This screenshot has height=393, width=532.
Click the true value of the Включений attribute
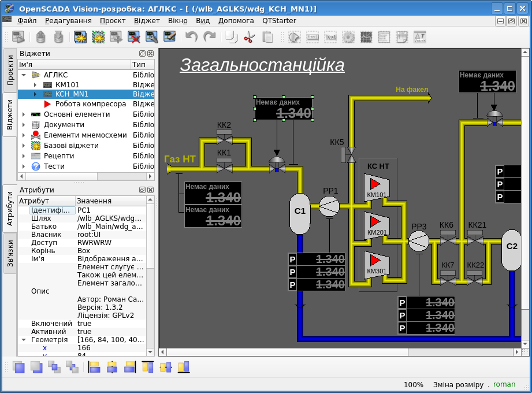84,324
